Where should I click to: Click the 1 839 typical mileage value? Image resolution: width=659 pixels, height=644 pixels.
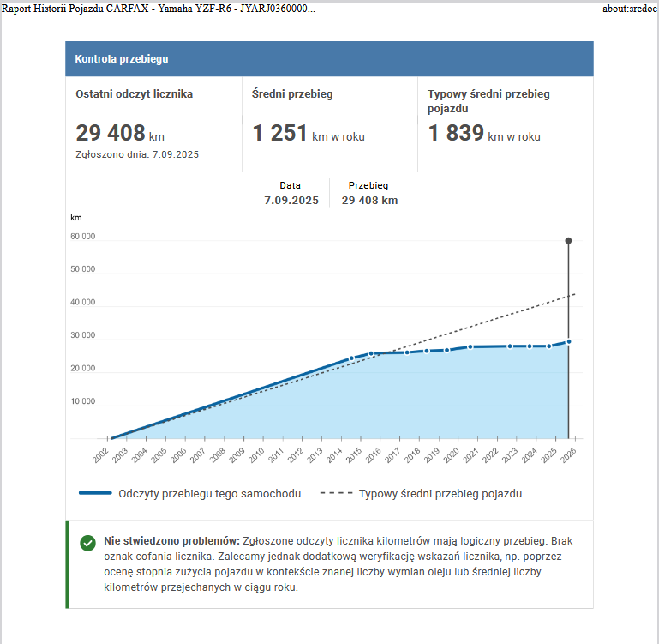456,134
